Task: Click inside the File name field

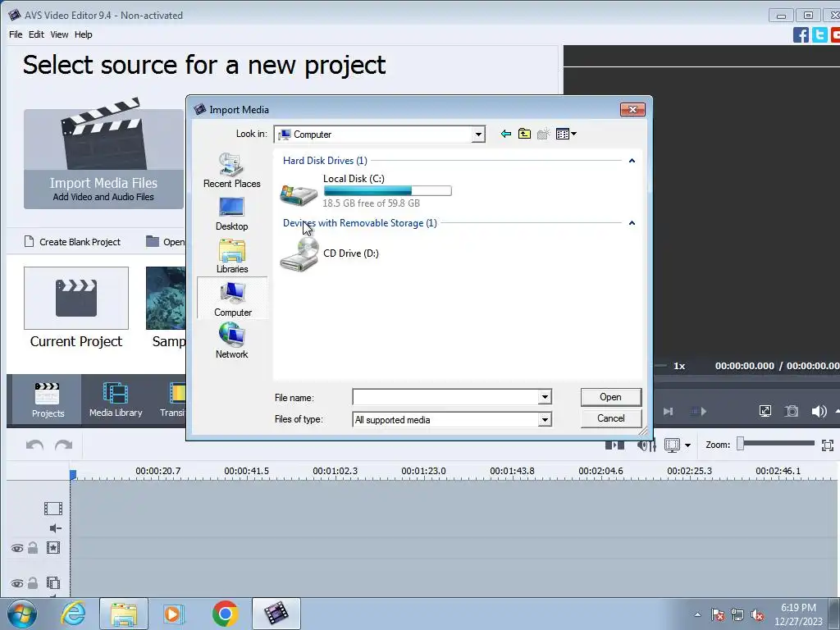Action: [445, 397]
